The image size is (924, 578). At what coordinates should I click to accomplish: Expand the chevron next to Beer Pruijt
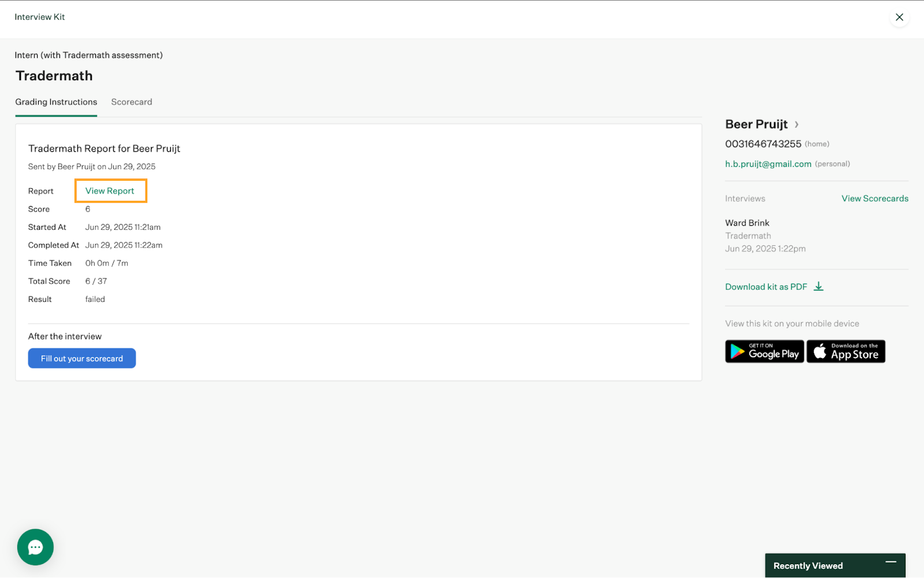[x=797, y=125]
